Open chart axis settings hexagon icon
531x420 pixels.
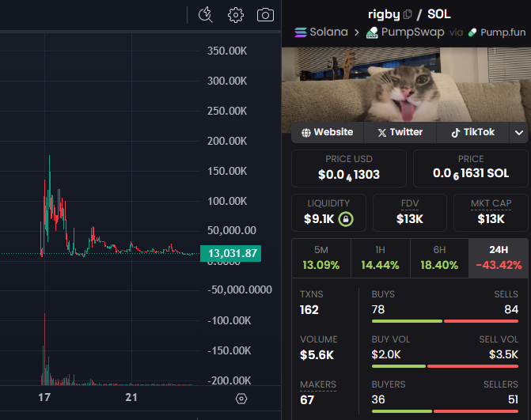coord(241,399)
